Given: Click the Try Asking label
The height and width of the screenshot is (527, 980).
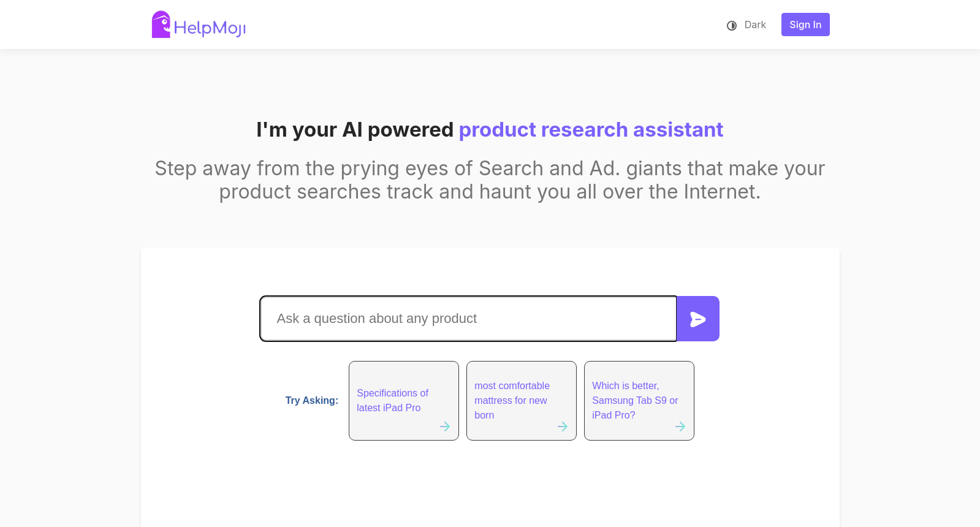Looking at the screenshot, I should point(312,400).
